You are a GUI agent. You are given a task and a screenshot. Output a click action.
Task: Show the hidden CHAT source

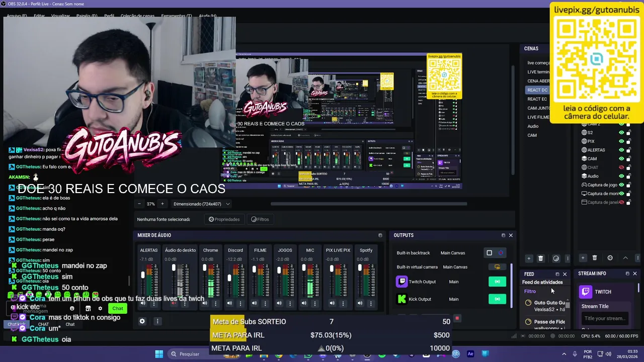click(621, 167)
